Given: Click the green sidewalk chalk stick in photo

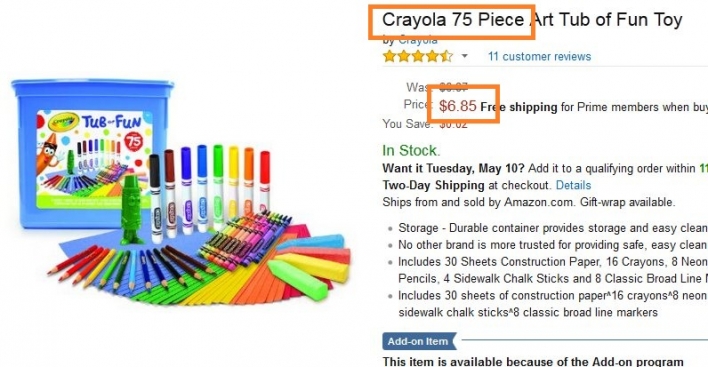Looking at the screenshot, I should pyautogui.click(x=297, y=280).
